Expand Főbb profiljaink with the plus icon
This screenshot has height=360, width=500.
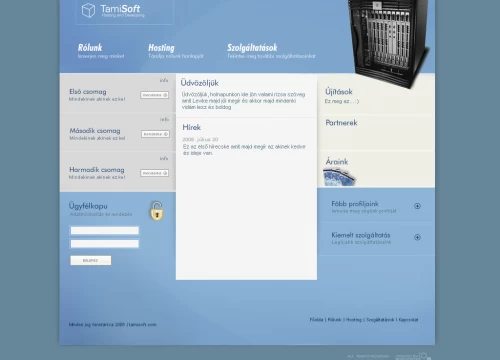[x=417, y=206]
